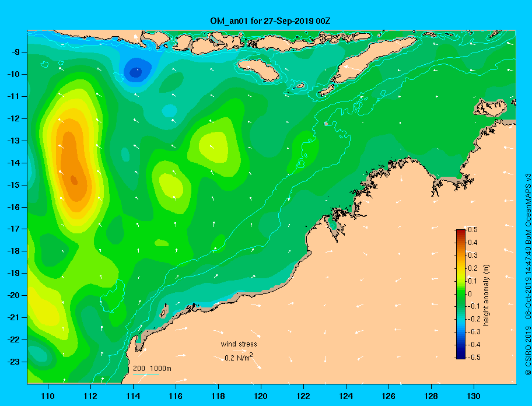The image size is (532, 406).
Task: Click the colorbar value 0 in the middle
Action: (x=470, y=294)
